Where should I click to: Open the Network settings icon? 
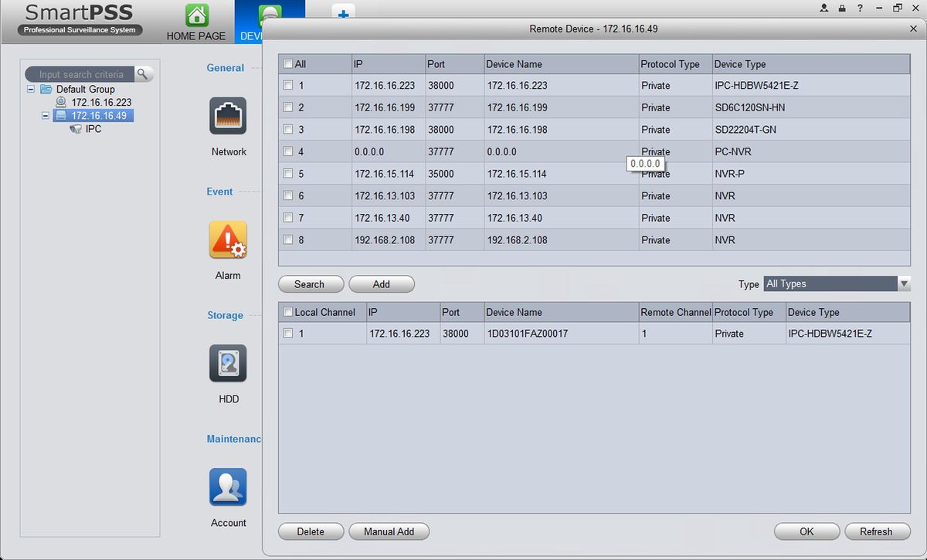(228, 116)
